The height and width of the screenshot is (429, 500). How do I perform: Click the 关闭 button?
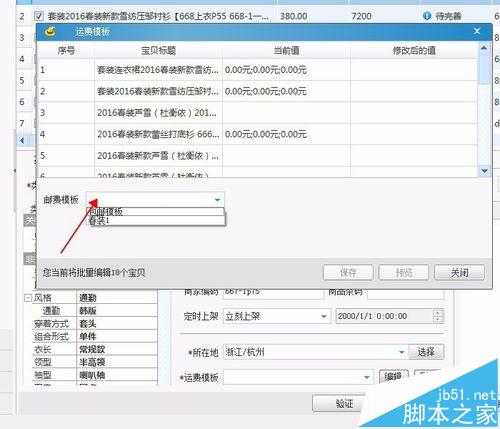click(x=459, y=273)
